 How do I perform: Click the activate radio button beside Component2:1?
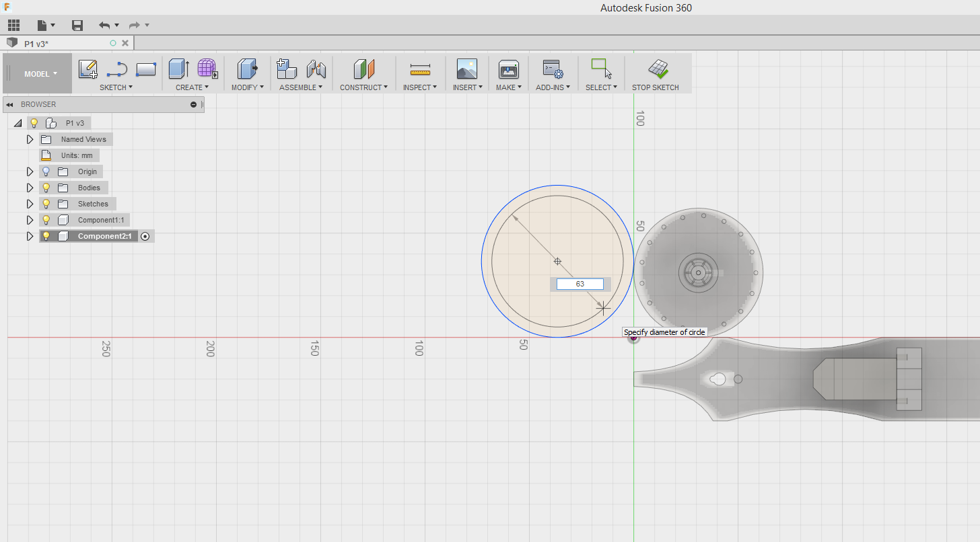(x=145, y=236)
